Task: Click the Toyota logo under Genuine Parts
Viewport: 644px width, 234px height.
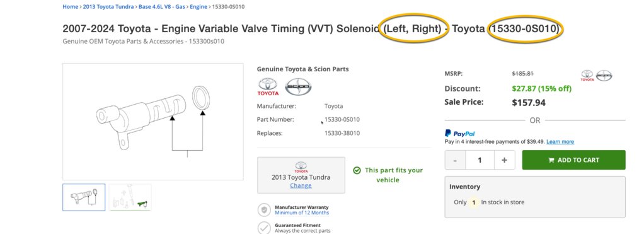Action: click(268, 87)
